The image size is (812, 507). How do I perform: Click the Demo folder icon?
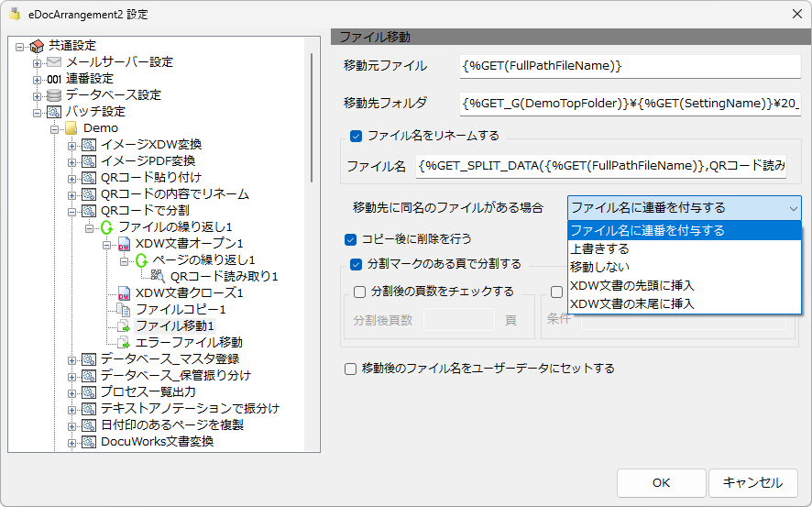click(71, 128)
